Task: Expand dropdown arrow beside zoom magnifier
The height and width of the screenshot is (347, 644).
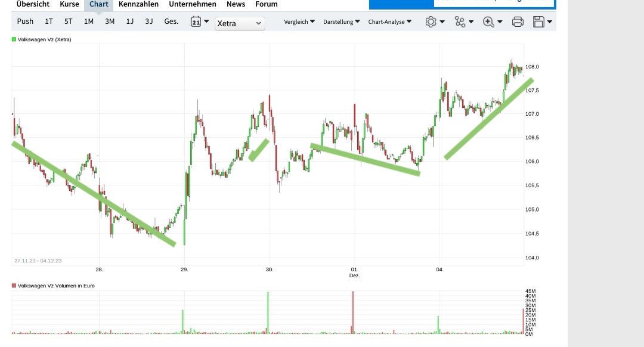Action: click(500, 22)
